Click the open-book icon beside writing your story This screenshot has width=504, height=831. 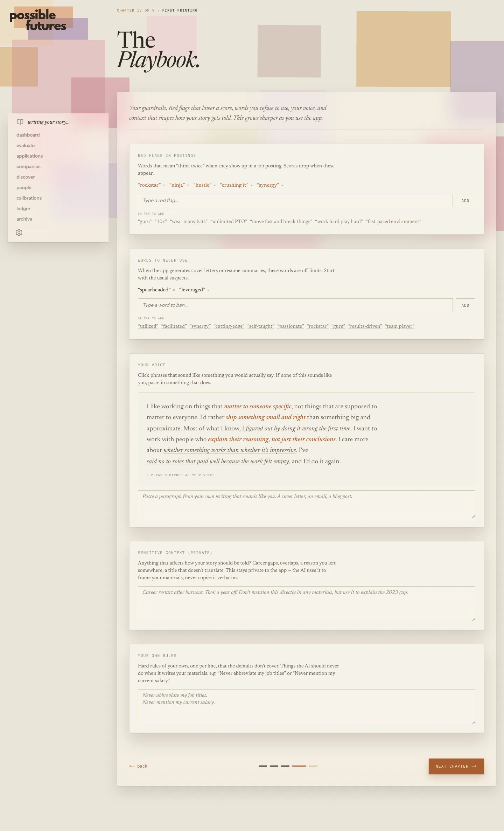tap(20, 122)
